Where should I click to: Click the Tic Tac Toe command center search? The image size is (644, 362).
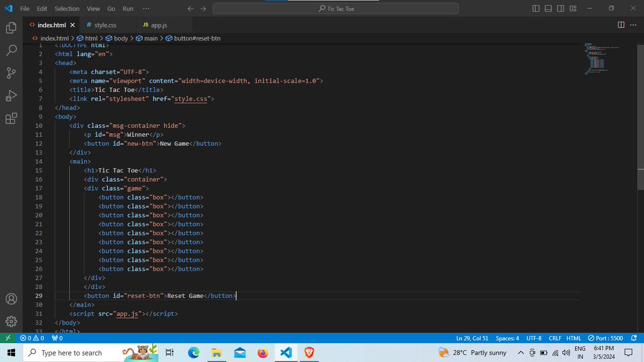335,9
